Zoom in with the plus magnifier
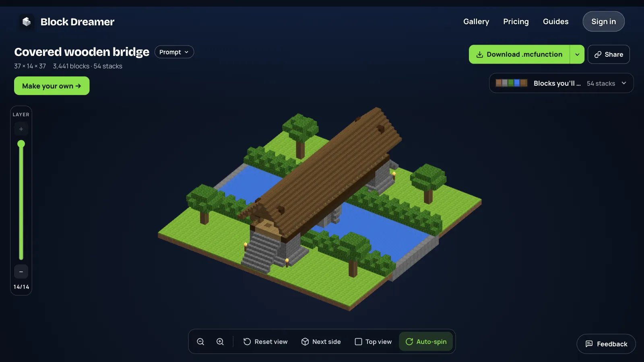 click(220, 341)
